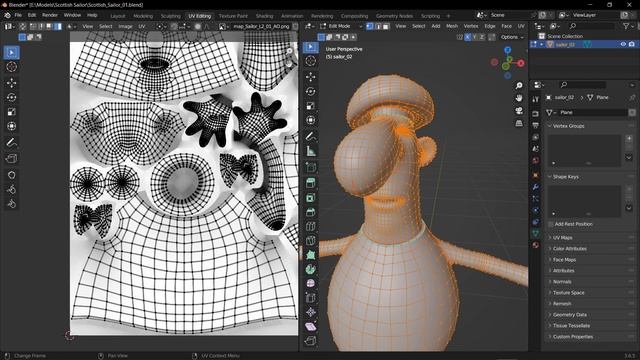Open the File menu
The width and height of the screenshot is (640, 360).
pyautogui.click(x=18, y=15)
